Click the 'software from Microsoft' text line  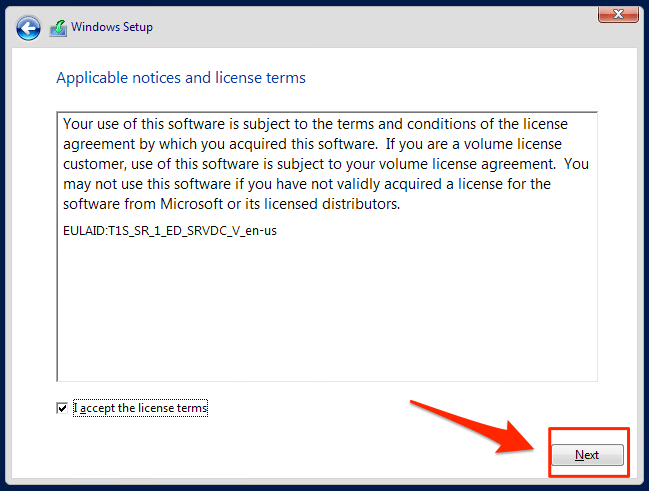click(230, 204)
